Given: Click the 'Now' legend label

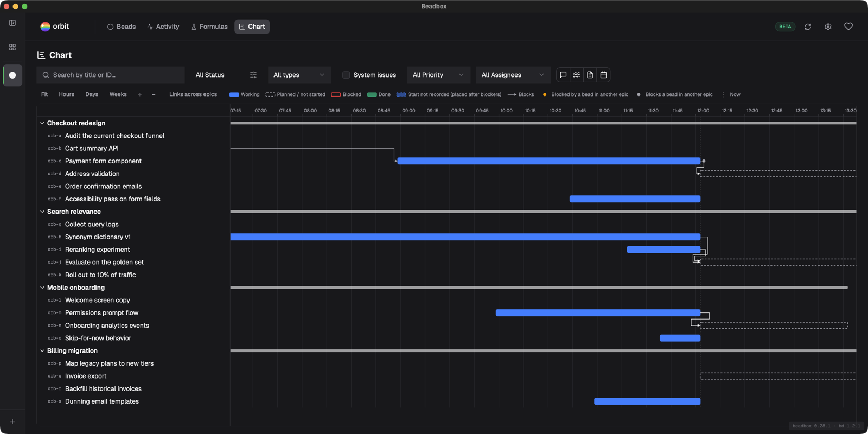Looking at the screenshot, I should click(735, 94).
